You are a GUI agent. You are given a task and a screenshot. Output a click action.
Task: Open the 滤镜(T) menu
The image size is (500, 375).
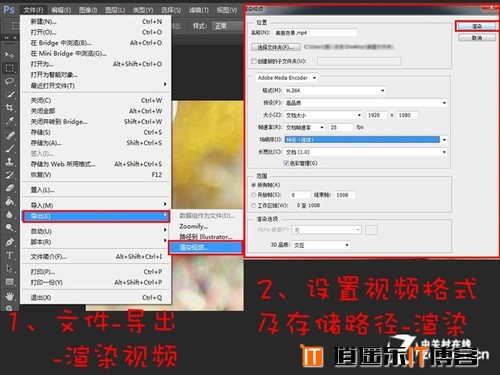(x=199, y=10)
